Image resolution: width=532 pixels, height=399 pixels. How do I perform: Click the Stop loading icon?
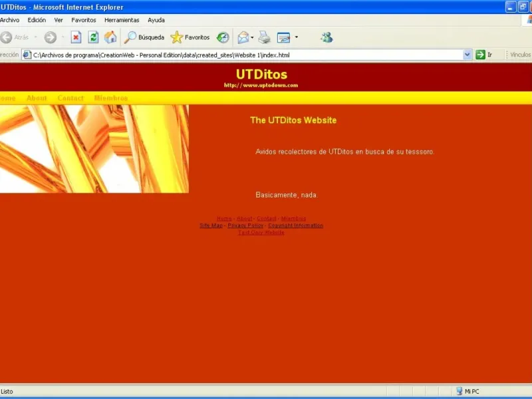coord(76,37)
